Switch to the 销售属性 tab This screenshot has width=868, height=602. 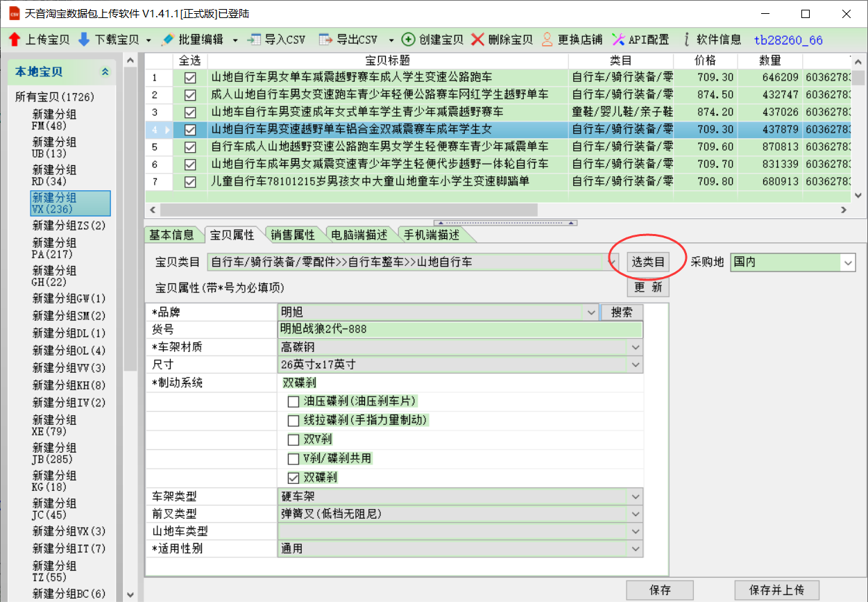pyautogui.click(x=292, y=235)
